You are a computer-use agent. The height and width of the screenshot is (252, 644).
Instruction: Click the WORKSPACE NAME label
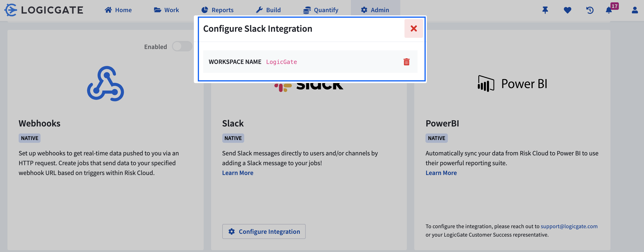tap(235, 62)
